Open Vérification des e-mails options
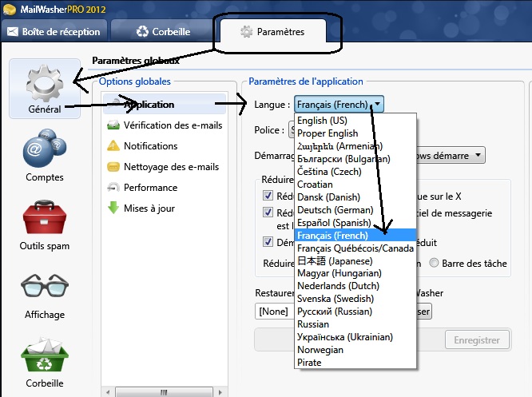 [165, 125]
